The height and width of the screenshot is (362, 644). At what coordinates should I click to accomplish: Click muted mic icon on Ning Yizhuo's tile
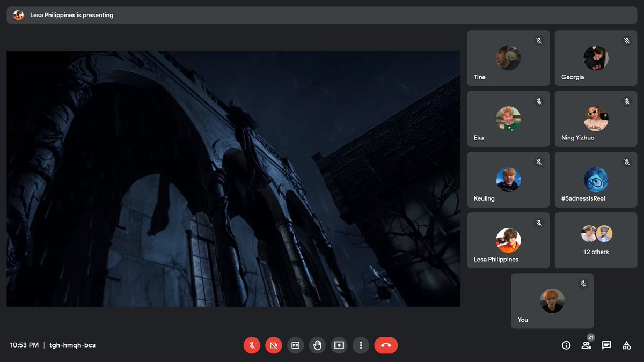[x=626, y=101]
